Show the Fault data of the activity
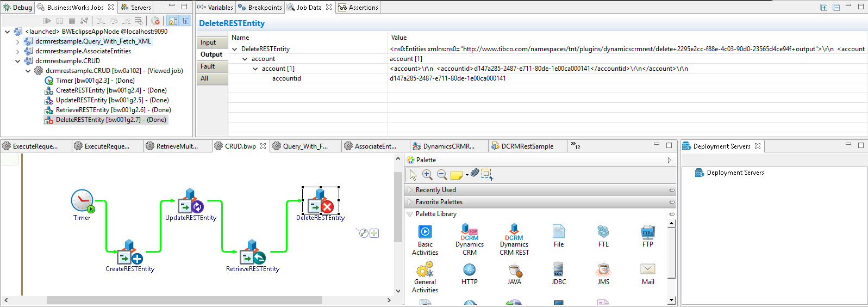This screenshot has width=868, height=307. coord(211,66)
